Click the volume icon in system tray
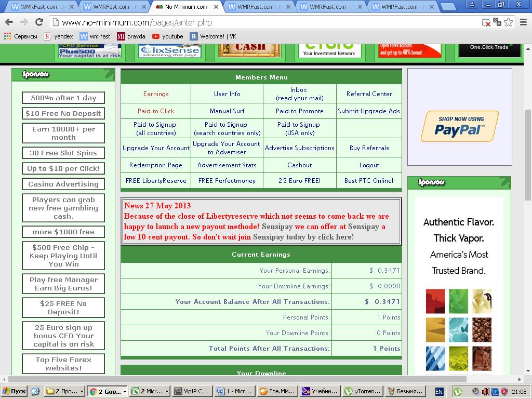The width and height of the screenshot is (532, 399). 485,392
